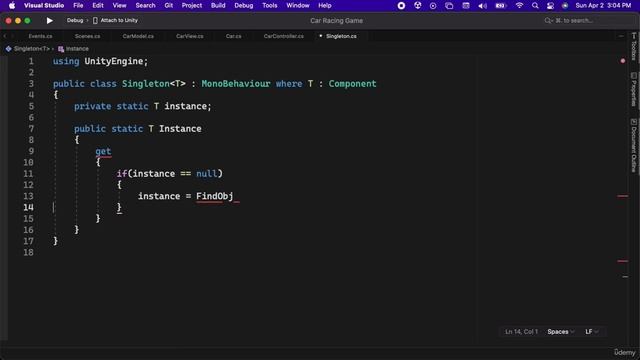Click the Singleton<T> class icon in breadcrumb

point(8,49)
